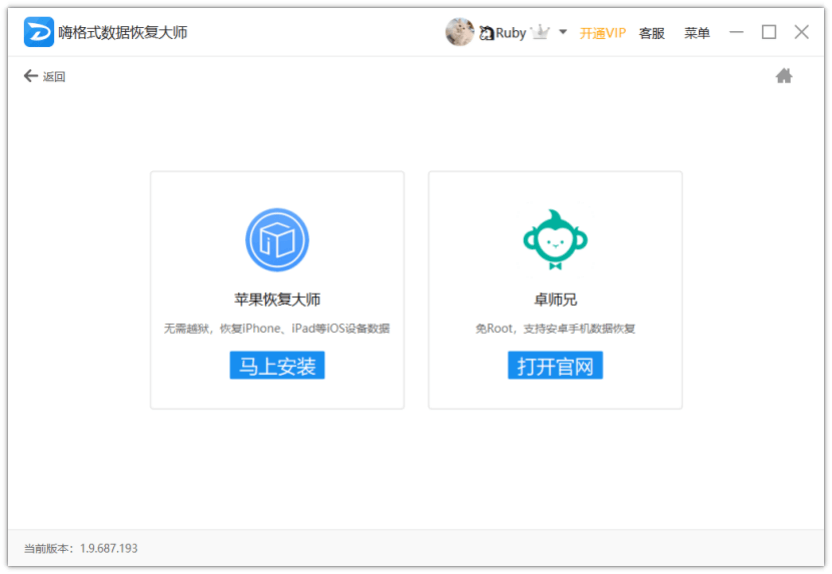This screenshot has width=832, height=574.
Task: Open 客服 customer service
Action: (652, 33)
